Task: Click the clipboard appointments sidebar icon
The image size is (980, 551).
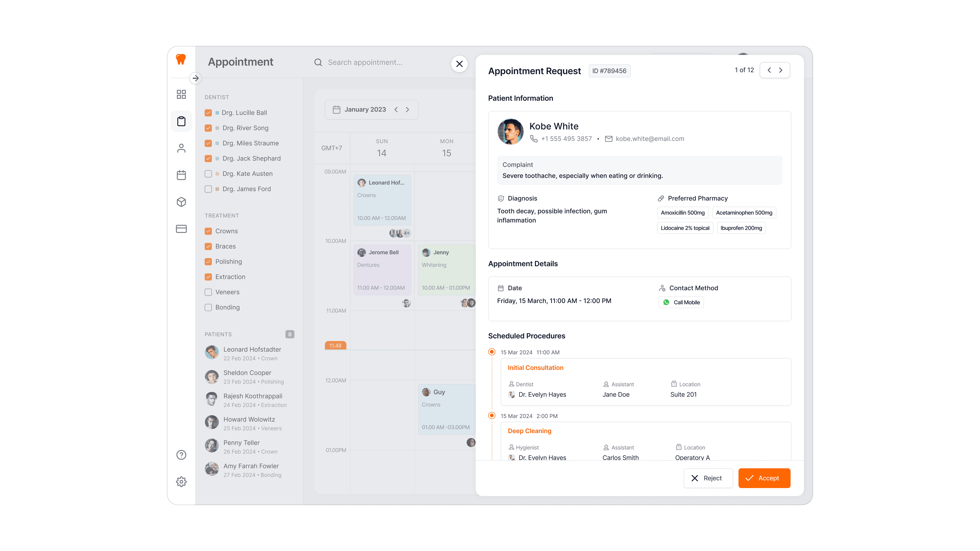Action: click(181, 121)
